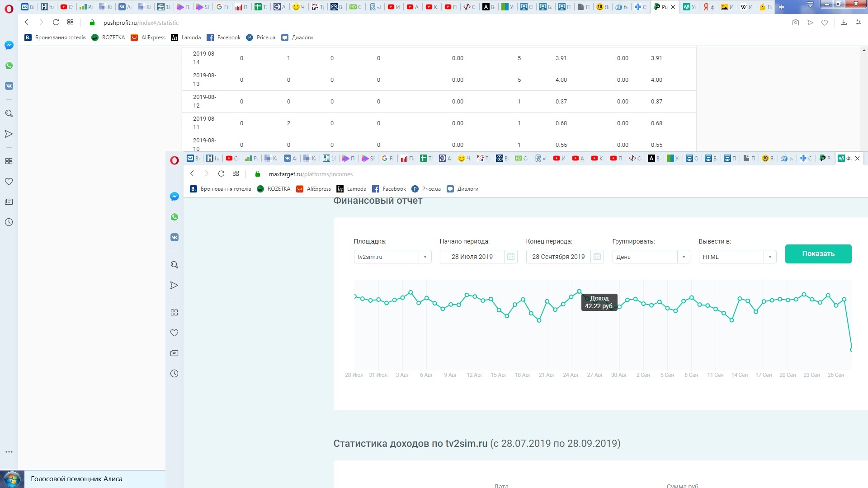Open calendar for Конец периода field
Image resolution: width=868 pixels, height=488 pixels.
coord(597,257)
